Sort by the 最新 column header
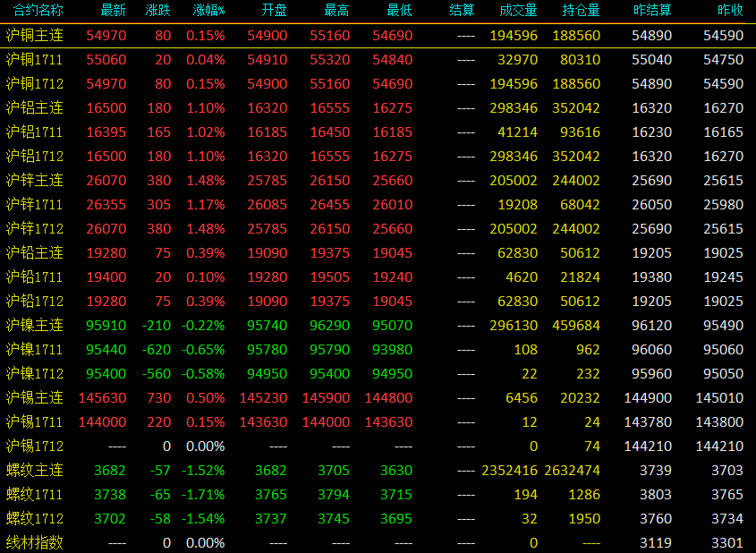The height and width of the screenshot is (553, 756). pos(114,11)
